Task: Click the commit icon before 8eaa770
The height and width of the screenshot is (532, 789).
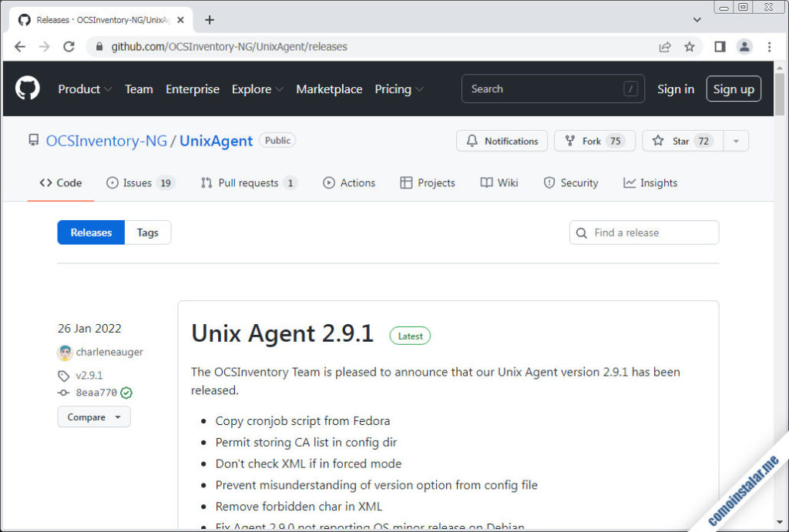Action: pos(62,392)
